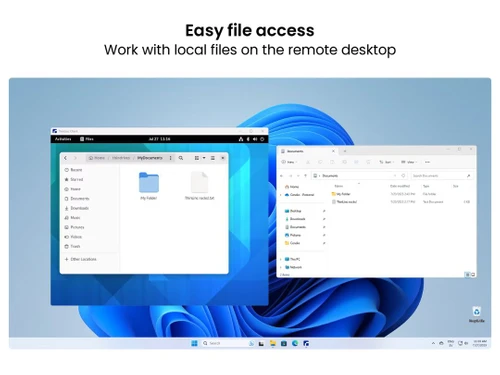Open Home in the Explorer navigation pane
The image size is (500, 375).
(x=292, y=187)
